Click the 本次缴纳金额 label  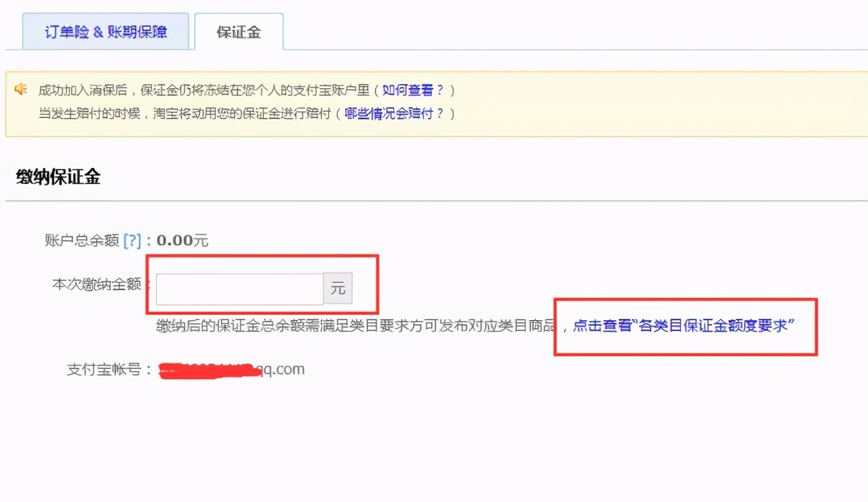pos(96,284)
